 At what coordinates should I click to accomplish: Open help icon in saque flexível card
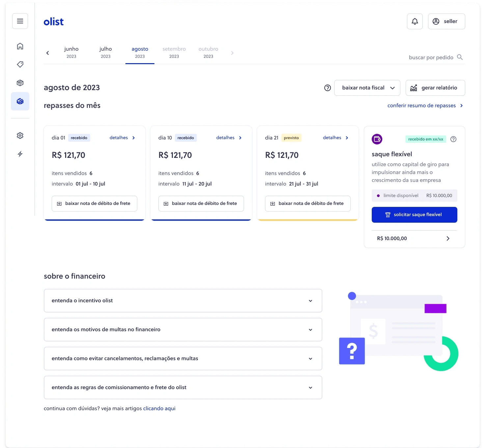coord(453,139)
